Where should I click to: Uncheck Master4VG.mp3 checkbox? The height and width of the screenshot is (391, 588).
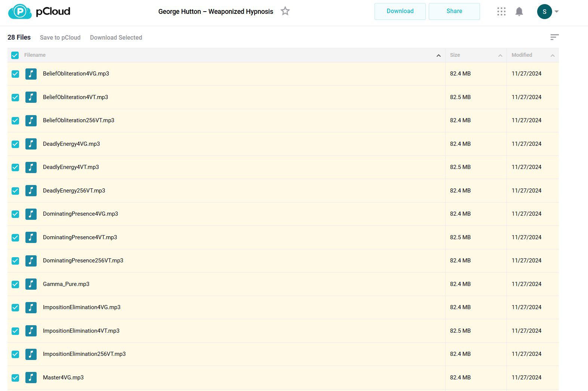coord(15,378)
